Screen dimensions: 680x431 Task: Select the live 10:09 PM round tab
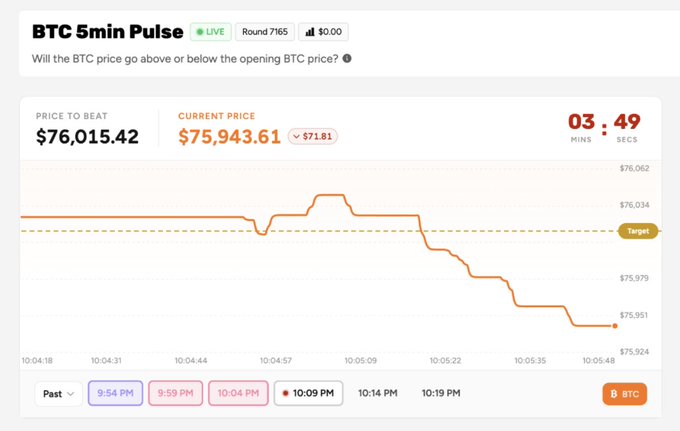click(308, 393)
